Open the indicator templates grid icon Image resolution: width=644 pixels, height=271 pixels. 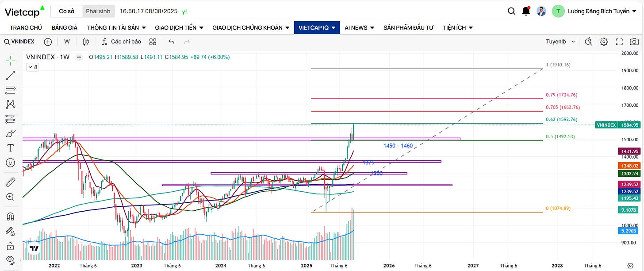[x=153, y=42]
